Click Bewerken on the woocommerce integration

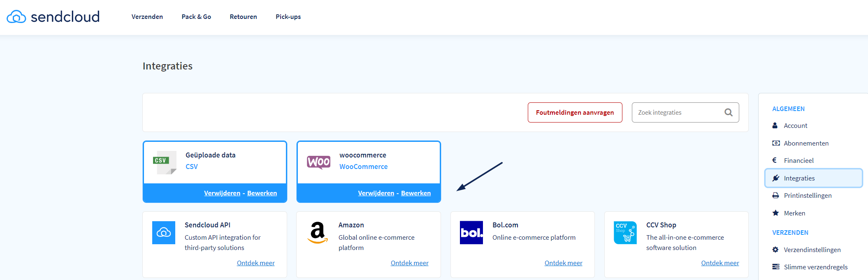[x=416, y=193]
